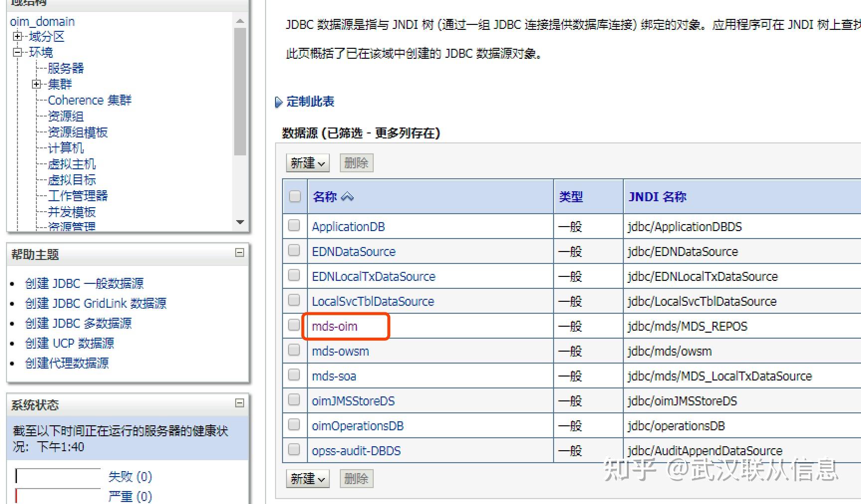Viewport: 861px width, 504px height.
Task: Check the oimOperationsDB row checkbox
Action: (294, 424)
